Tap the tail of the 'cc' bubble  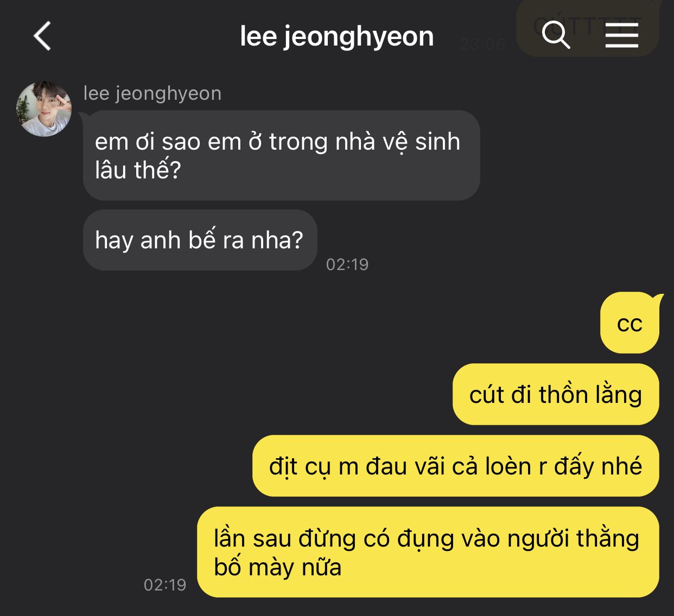[658, 297]
